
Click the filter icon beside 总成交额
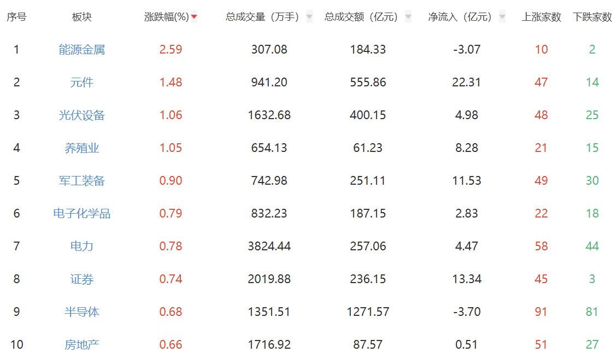pos(407,17)
